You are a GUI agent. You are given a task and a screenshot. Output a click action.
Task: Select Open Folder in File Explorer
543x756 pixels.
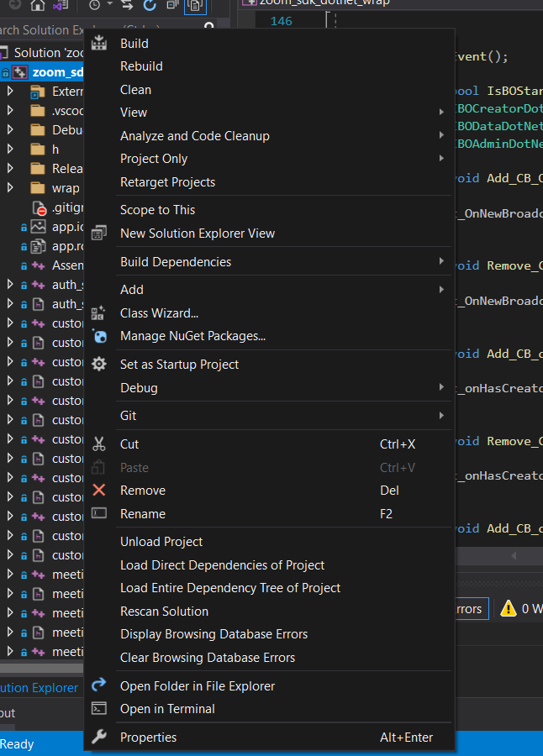tap(269, 686)
